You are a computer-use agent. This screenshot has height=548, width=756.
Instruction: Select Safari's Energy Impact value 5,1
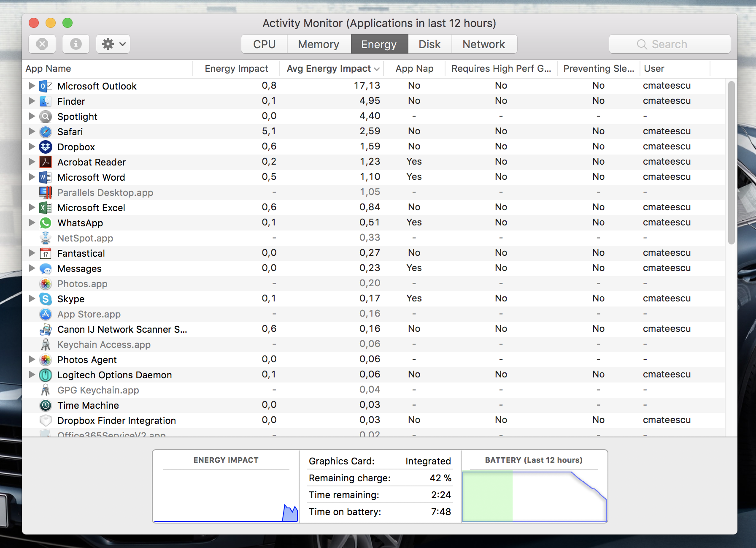[x=269, y=131]
